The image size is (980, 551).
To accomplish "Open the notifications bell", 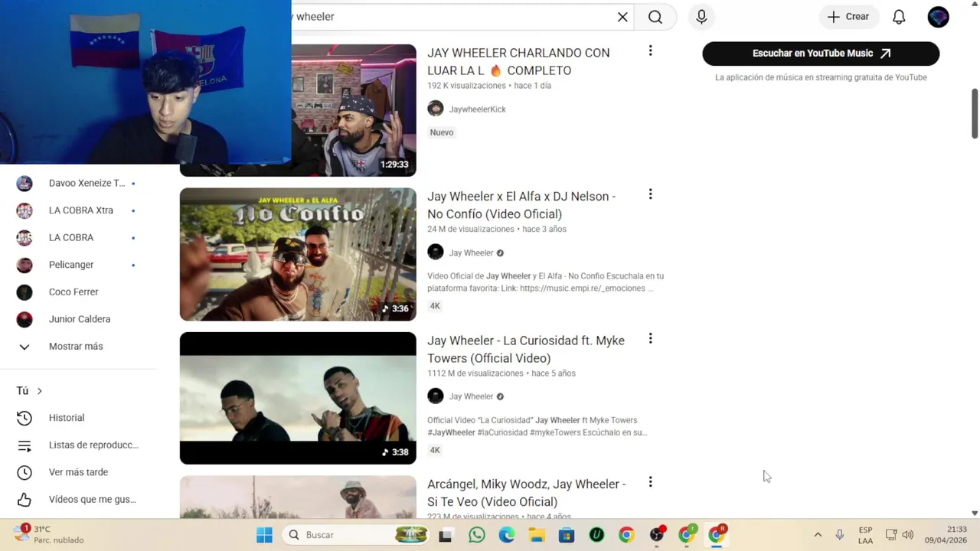I will [899, 17].
